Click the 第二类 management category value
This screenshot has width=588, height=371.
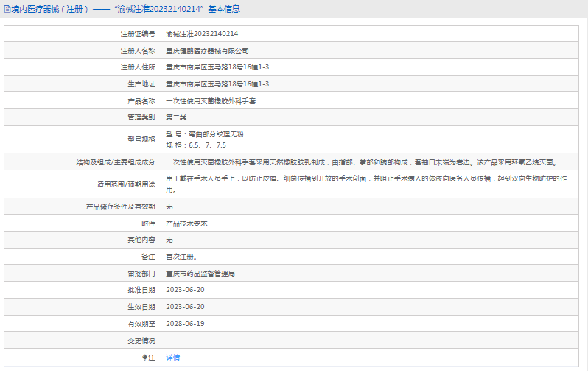click(176, 117)
